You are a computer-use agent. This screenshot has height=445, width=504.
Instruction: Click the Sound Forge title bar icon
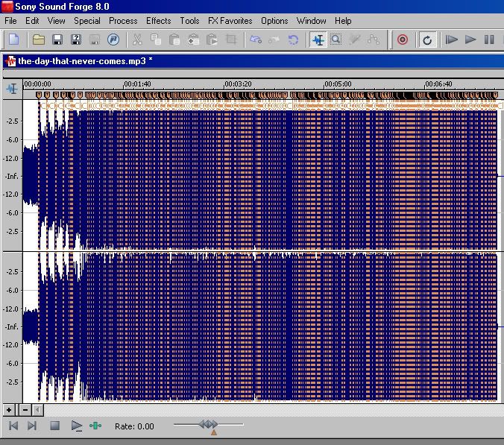click(7, 7)
